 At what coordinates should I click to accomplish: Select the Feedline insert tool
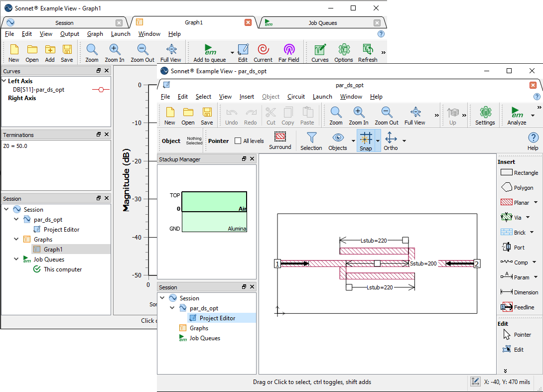pos(518,307)
